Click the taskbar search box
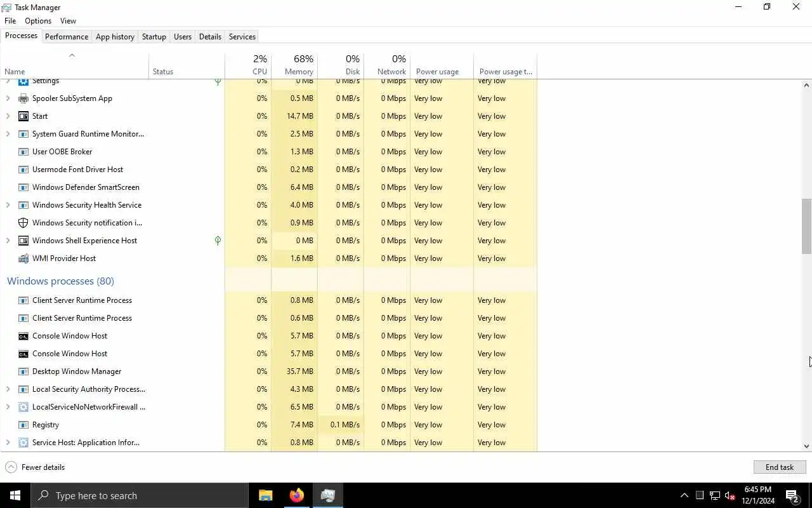The height and width of the screenshot is (508, 812). pos(139,495)
